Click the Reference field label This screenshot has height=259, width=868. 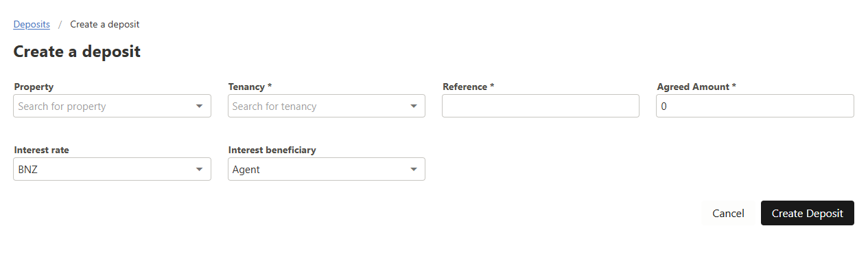point(468,87)
